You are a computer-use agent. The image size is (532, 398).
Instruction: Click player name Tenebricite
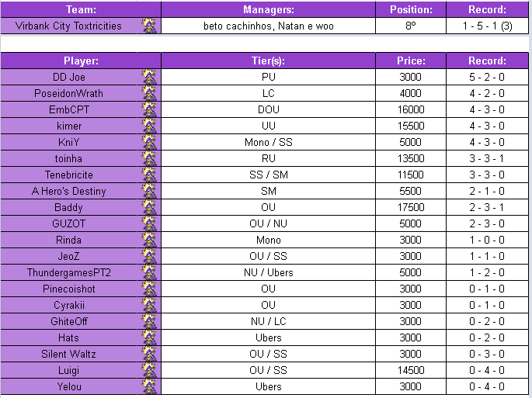point(68,175)
